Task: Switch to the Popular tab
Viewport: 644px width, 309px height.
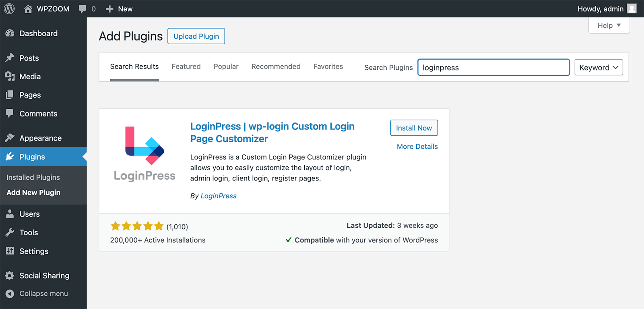Action: point(226,67)
